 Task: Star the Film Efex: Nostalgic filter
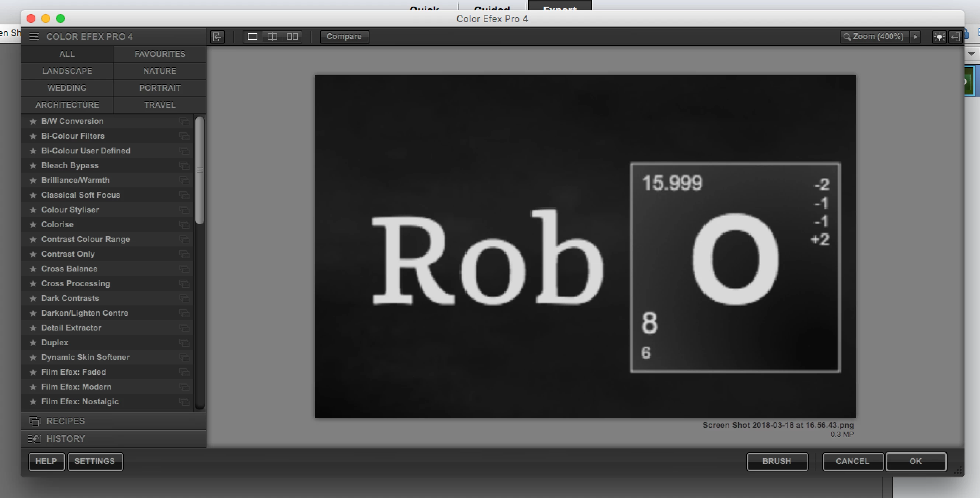click(33, 402)
